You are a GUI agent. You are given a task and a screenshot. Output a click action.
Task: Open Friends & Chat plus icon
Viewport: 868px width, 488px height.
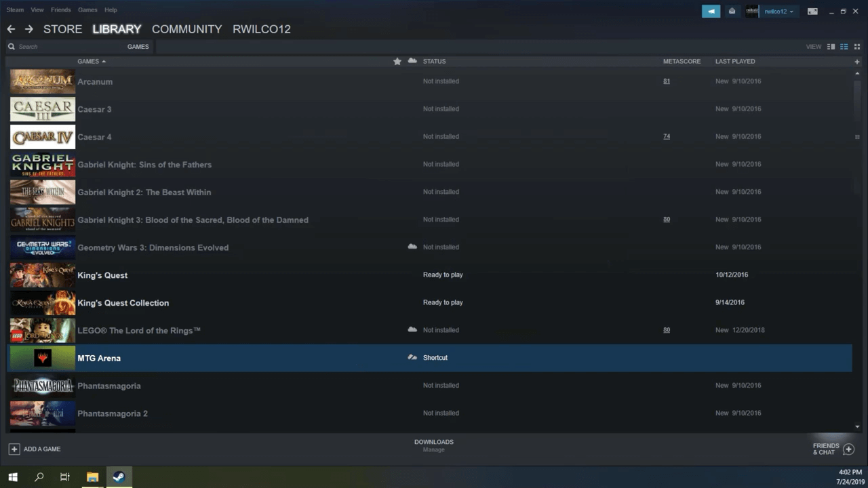point(848,449)
